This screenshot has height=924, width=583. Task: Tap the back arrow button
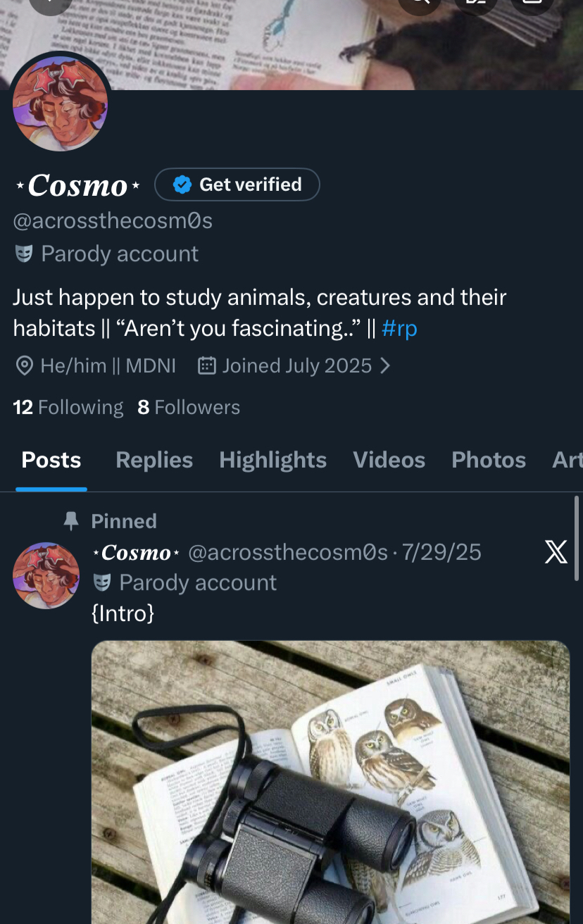pos(51,4)
